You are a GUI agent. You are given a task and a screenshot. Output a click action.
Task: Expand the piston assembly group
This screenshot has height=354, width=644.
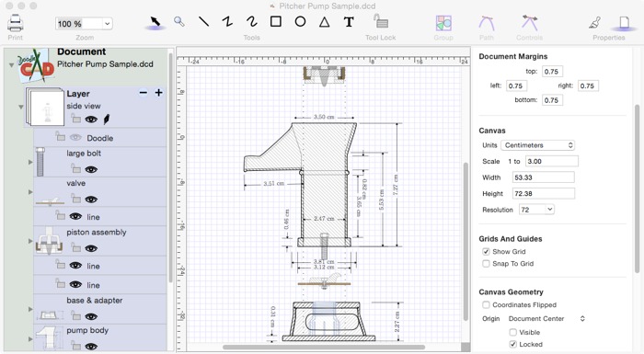[30, 241]
